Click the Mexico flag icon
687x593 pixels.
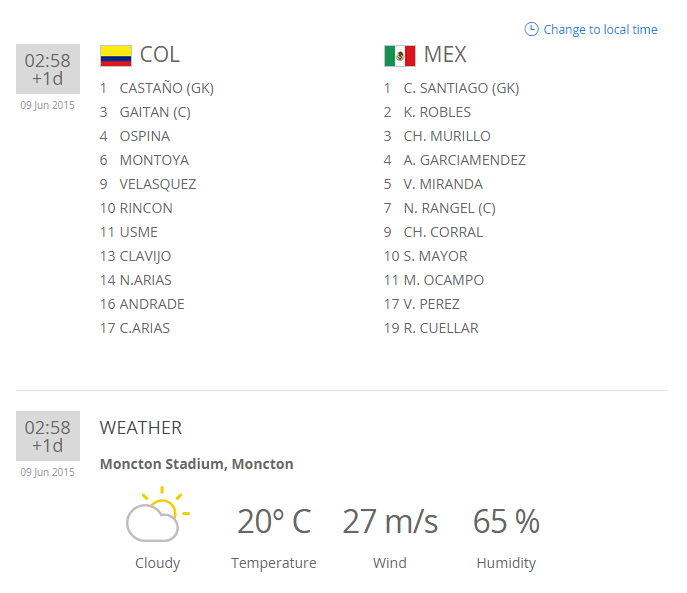pyautogui.click(x=399, y=56)
